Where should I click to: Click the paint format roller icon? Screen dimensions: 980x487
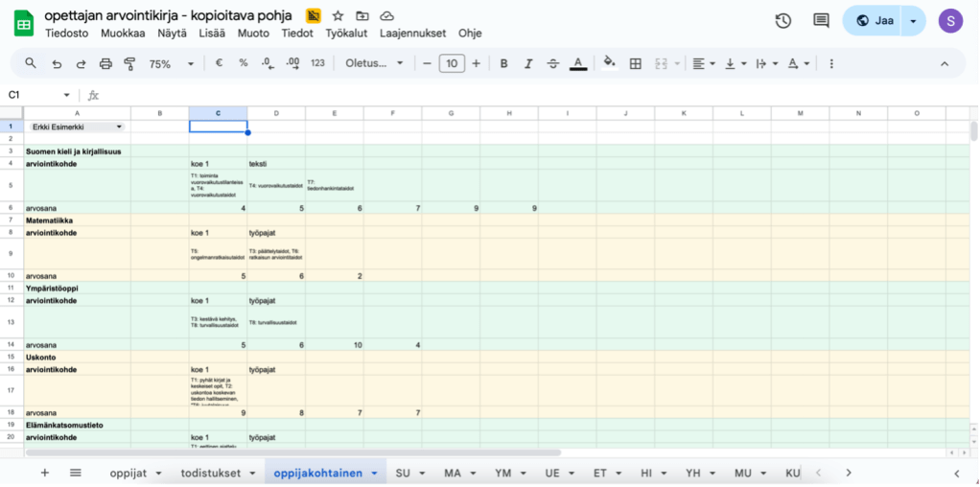(129, 64)
